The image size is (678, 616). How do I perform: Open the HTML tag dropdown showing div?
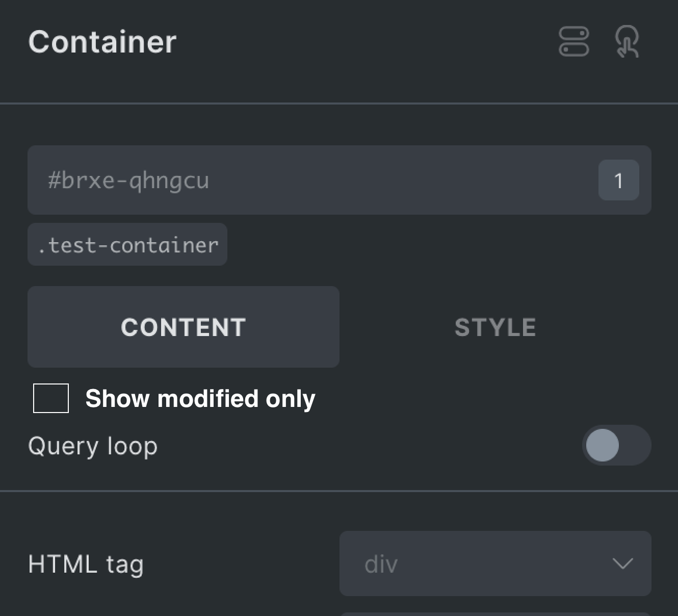point(496,563)
